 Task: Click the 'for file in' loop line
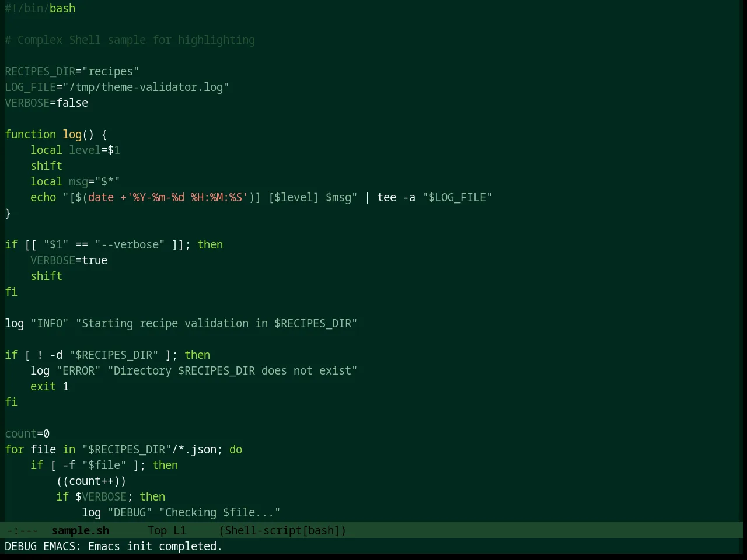(x=124, y=449)
